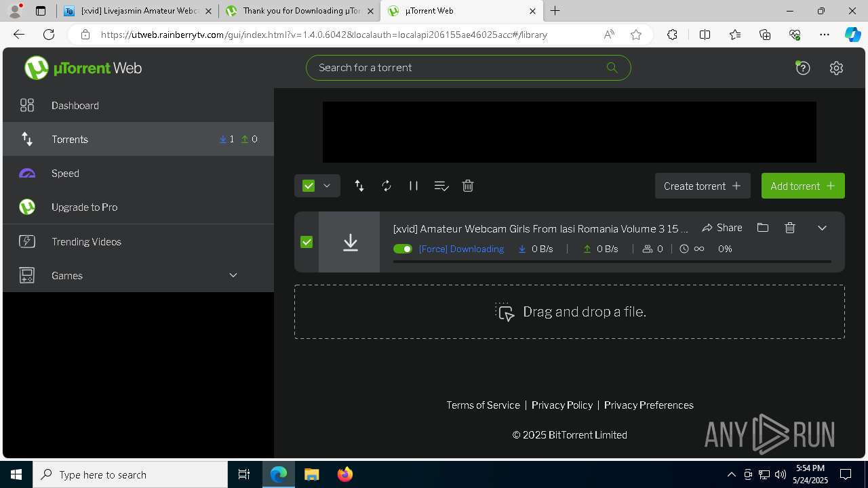Image resolution: width=868 pixels, height=488 pixels.
Task: Open the selection filter dropdown arrow
Action: tap(327, 186)
